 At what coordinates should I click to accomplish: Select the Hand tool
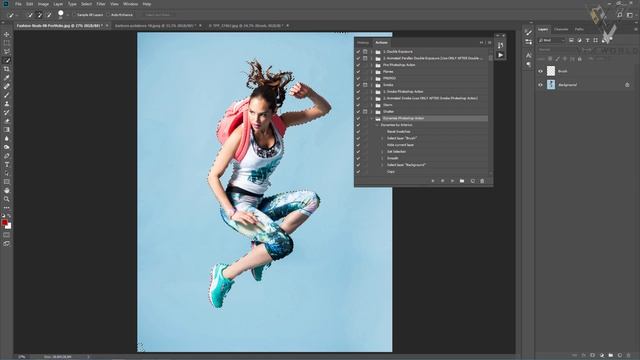tap(7, 191)
